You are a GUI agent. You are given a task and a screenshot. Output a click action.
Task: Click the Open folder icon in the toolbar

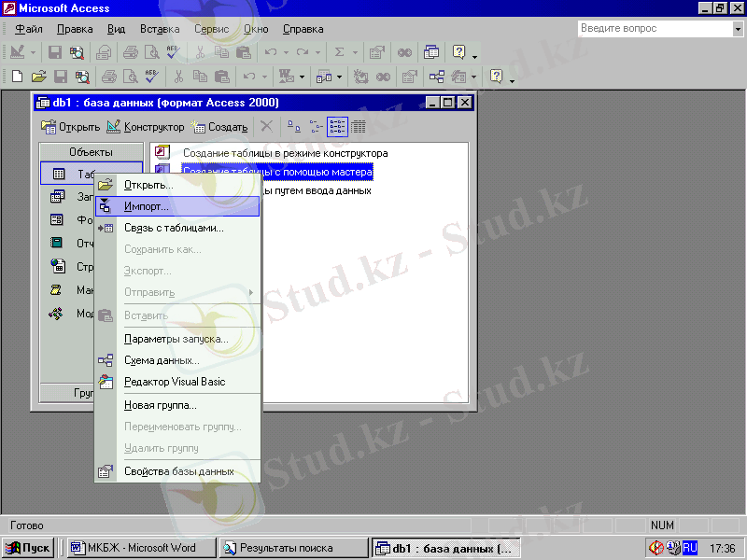(38, 77)
